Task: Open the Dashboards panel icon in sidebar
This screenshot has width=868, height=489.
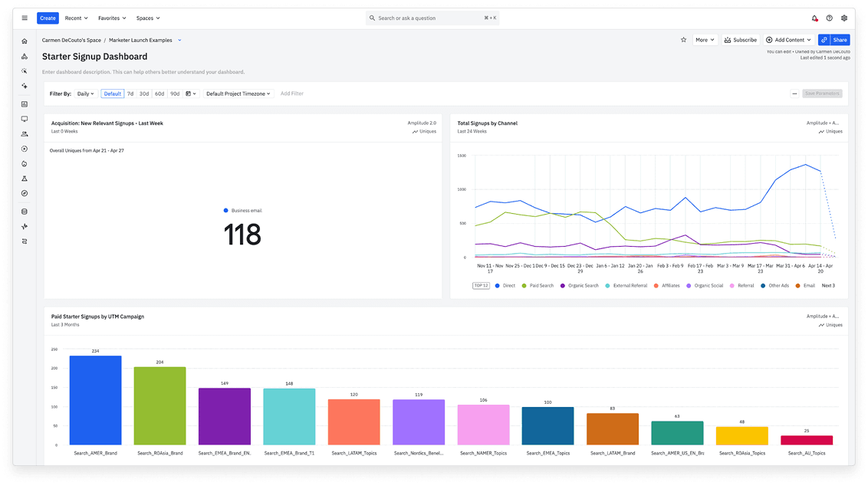Action: [24, 103]
